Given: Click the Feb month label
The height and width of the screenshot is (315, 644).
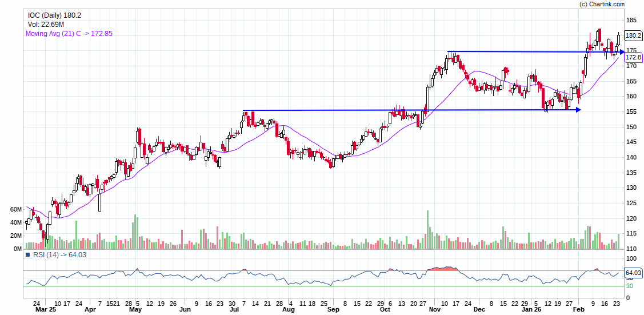Looking at the screenshot, I should (579, 310).
